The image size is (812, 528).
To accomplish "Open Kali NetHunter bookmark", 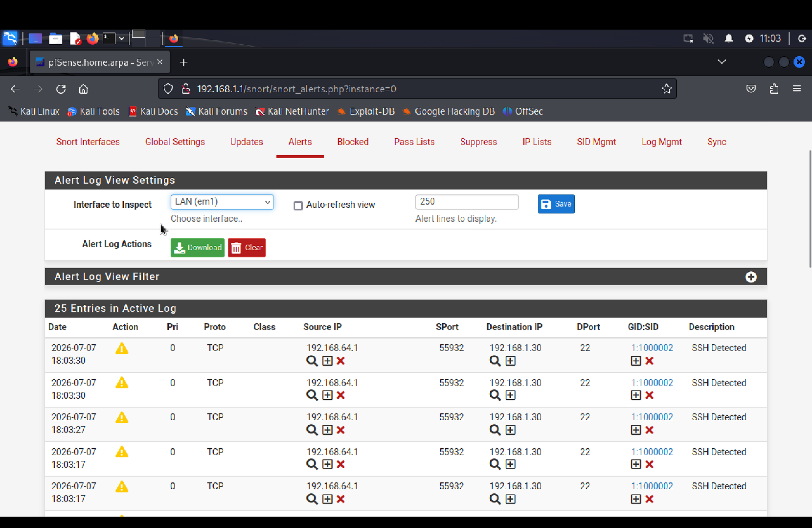I will tap(292, 111).
